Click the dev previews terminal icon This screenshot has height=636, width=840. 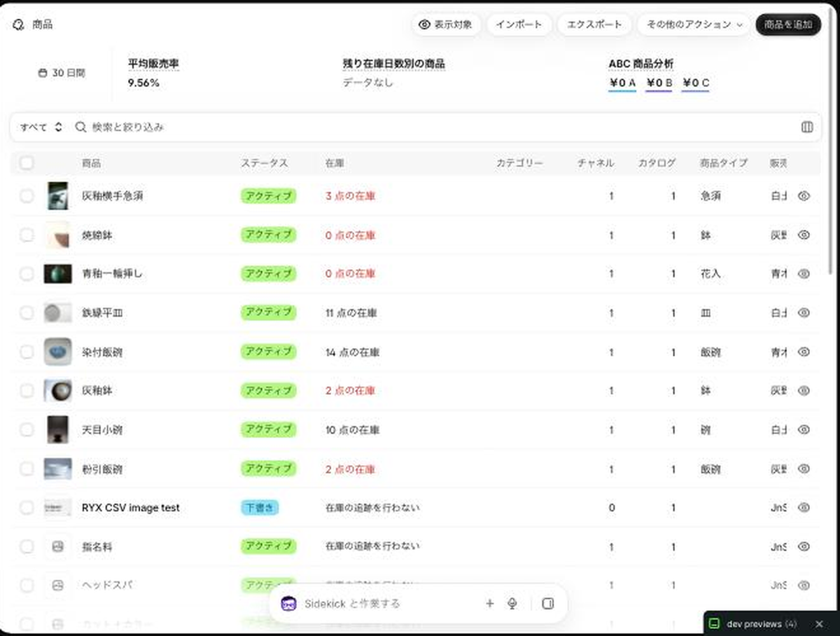[715, 623]
